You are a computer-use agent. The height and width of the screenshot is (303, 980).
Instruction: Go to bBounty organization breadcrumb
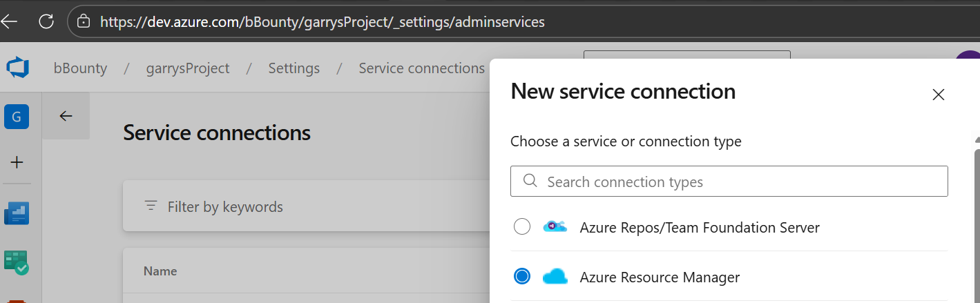tap(80, 68)
